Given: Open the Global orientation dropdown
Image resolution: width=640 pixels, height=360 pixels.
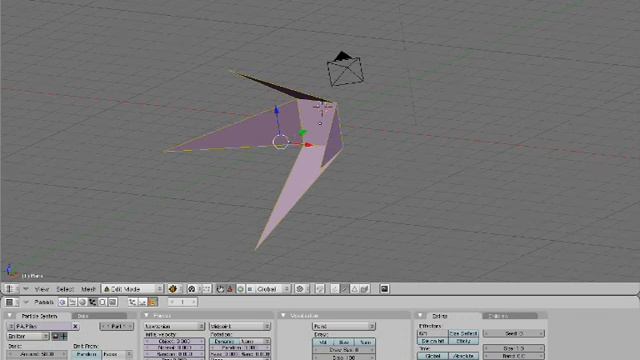Looking at the screenshot, I should (272, 289).
